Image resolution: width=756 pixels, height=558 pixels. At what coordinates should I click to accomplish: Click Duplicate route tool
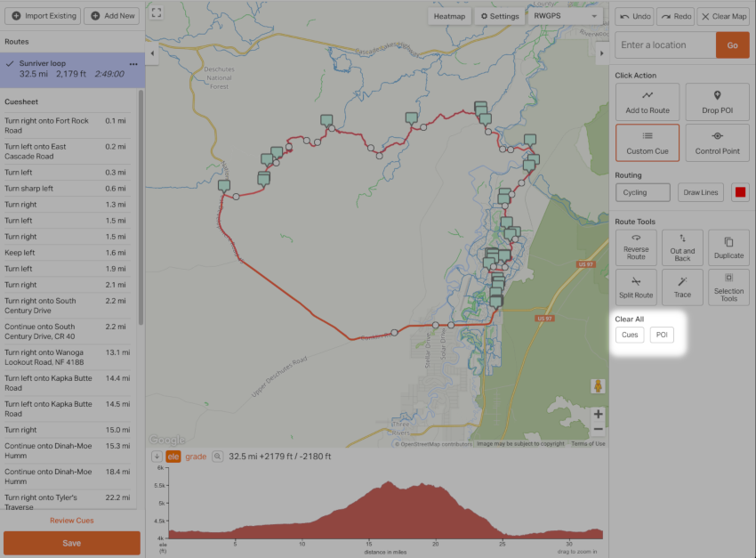pyautogui.click(x=728, y=247)
